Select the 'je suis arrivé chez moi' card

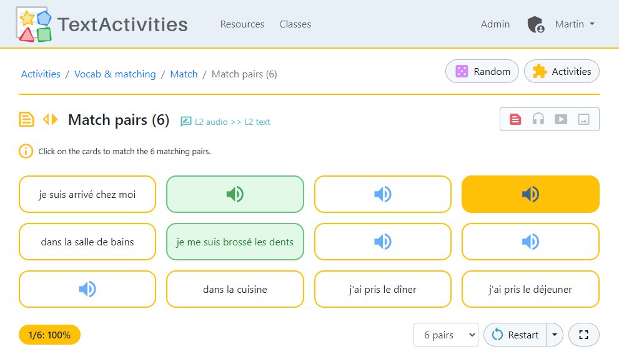pos(87,194)
